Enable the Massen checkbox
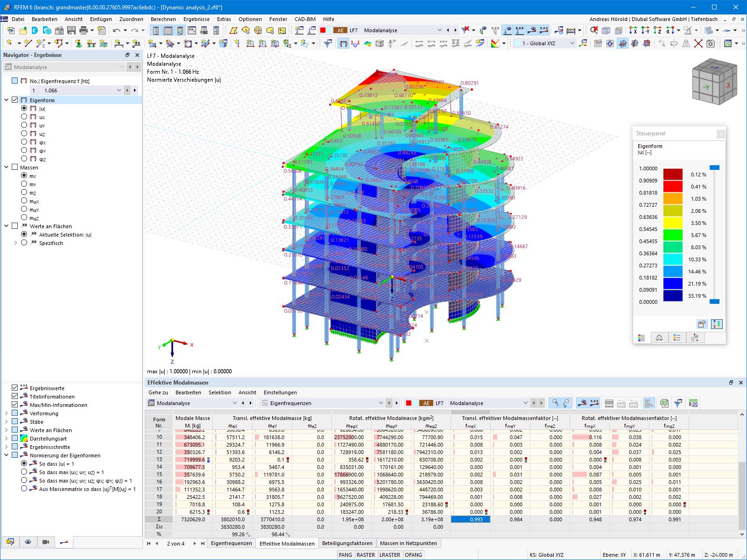 (x=15, y=167)
